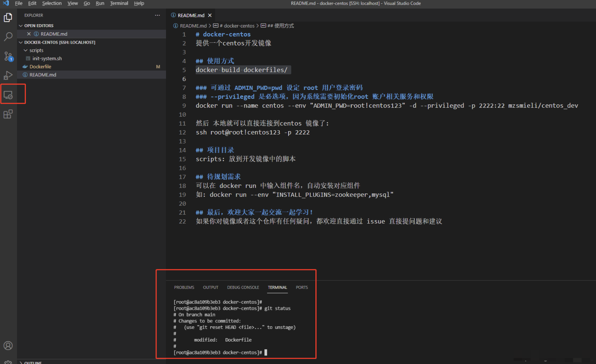596x364 pixels.
Task: Click the '## 使用方式' breadcrumb
Action: pos(280,26)
